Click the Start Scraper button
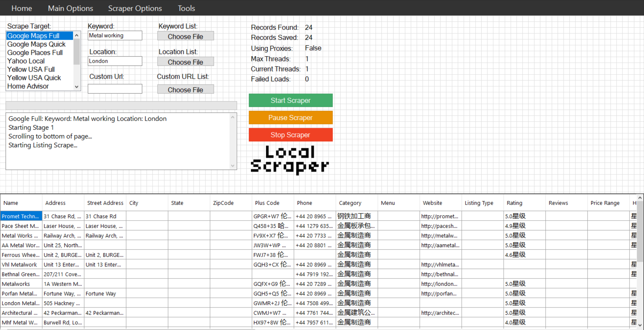The width and height of the screenshot is (644, 330). [290, 100]
